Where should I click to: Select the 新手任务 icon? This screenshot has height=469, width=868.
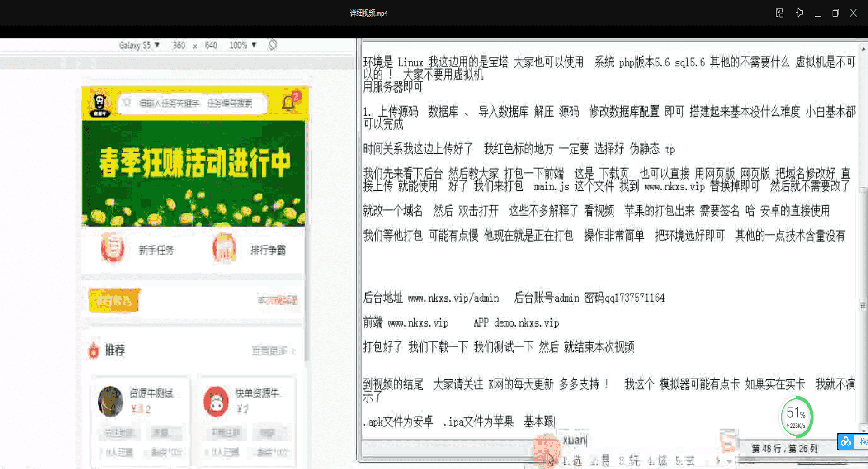coord(113,248)
